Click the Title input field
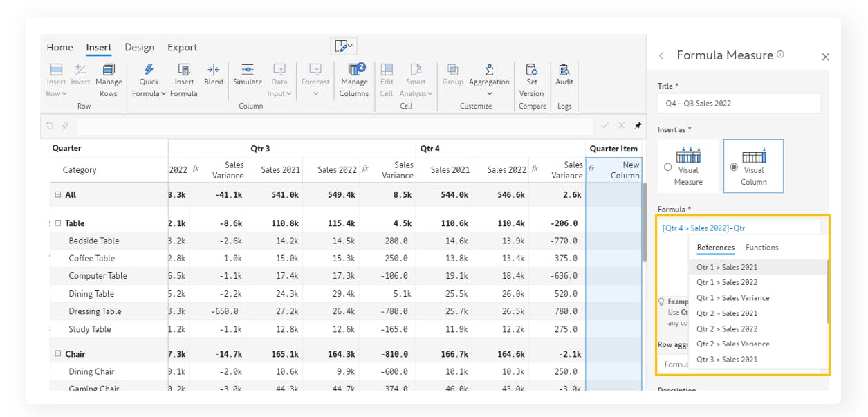 739,103
